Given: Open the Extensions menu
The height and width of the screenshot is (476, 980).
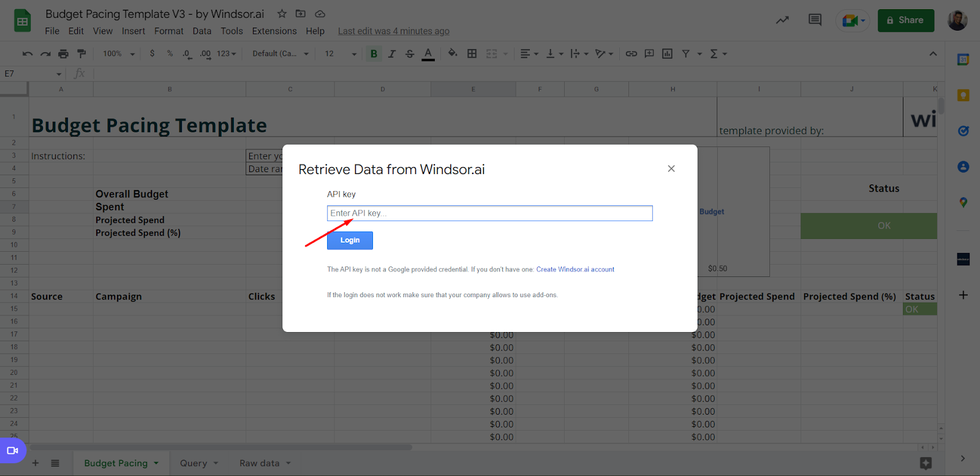Looking at the screenshot, I should point(274,31).
